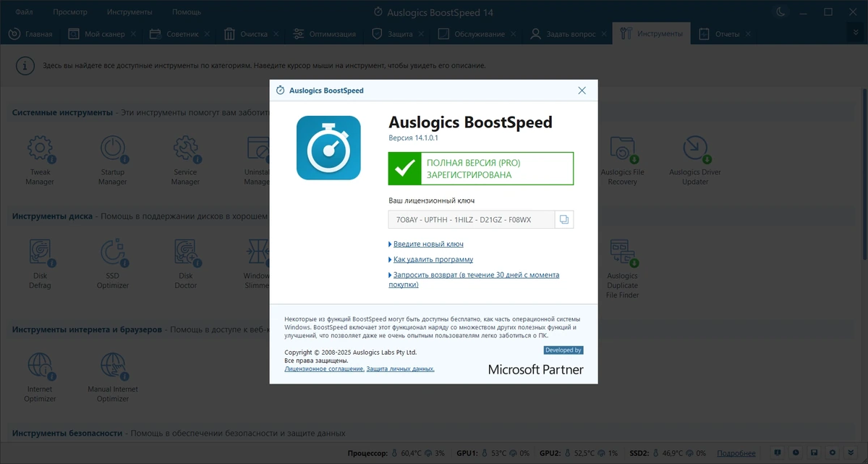Open SSD Optimizer tool
868x464 pixels.
113,265
